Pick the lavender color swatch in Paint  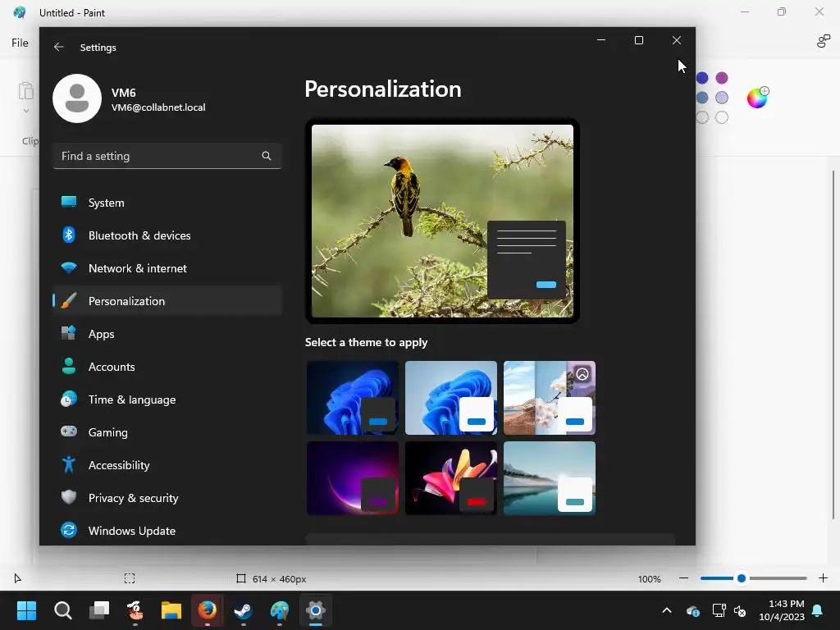(722, 98)
